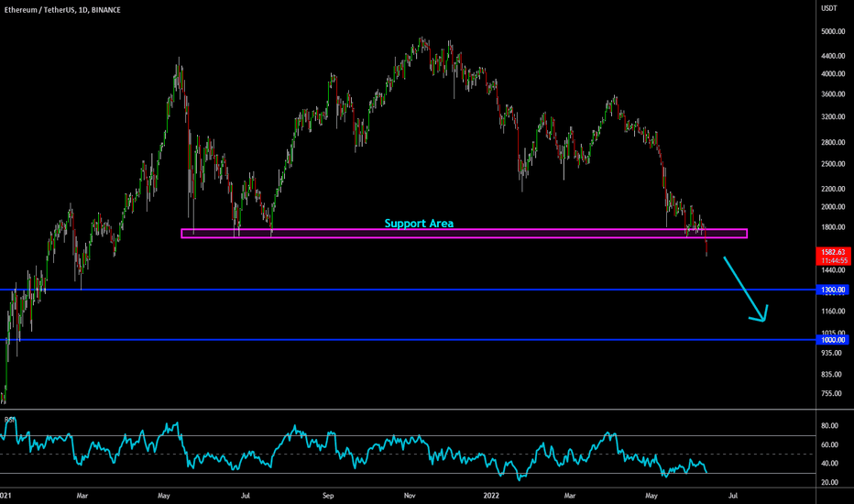Viewport: 854px width, 504px height.
Task: Click the Support Area text annotation
Action: tap(419, 224)
